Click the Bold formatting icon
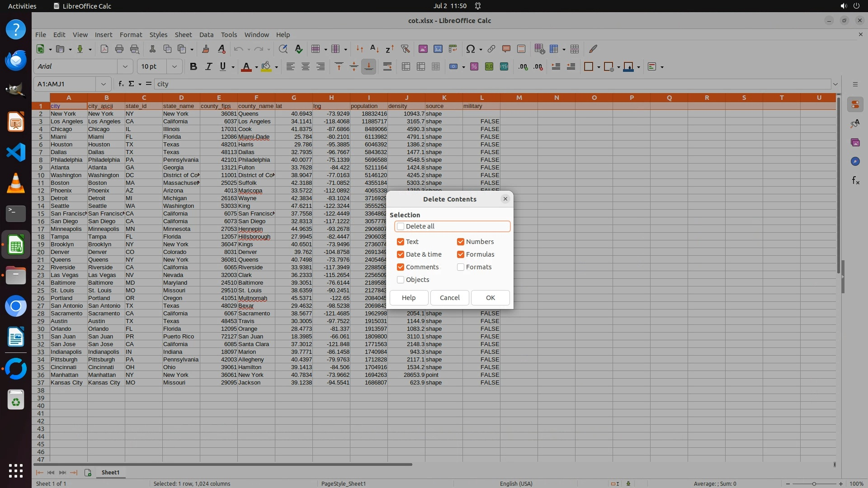This screenshot has width=868, height=488. [x=193, y=67]
